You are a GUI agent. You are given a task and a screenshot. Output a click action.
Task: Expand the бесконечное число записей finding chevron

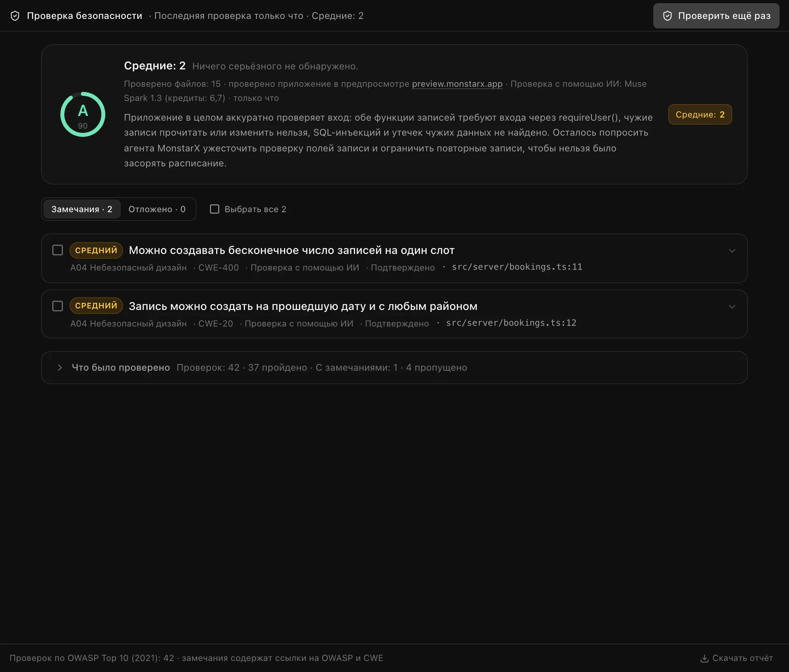[732, 251]
